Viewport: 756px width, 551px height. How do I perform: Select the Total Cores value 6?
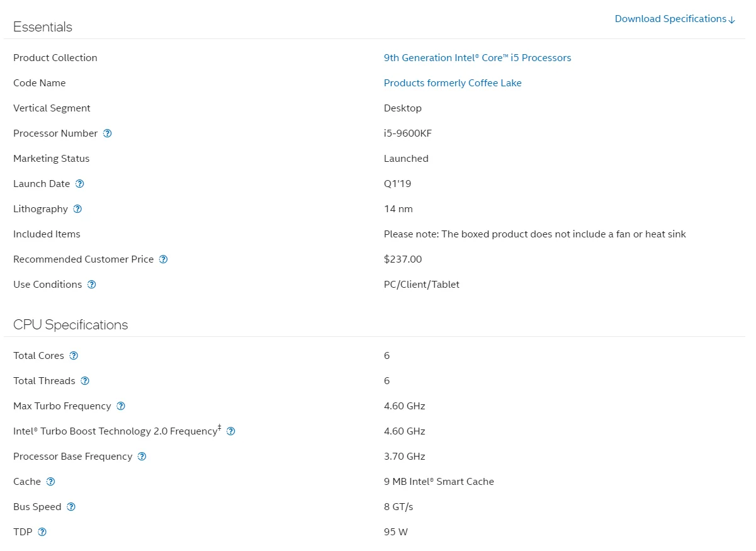pyautogui.click(x=387, y=356)
